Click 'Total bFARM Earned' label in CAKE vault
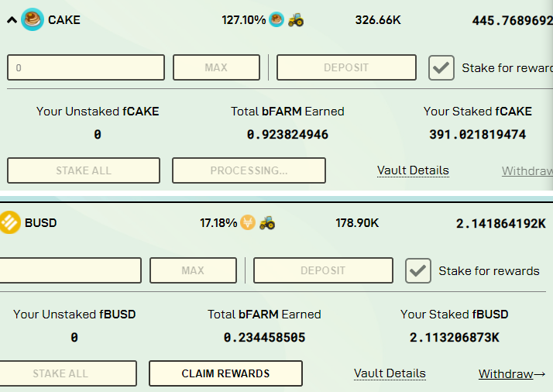Screen dimensions: 553x392 (x=287, y=111)
